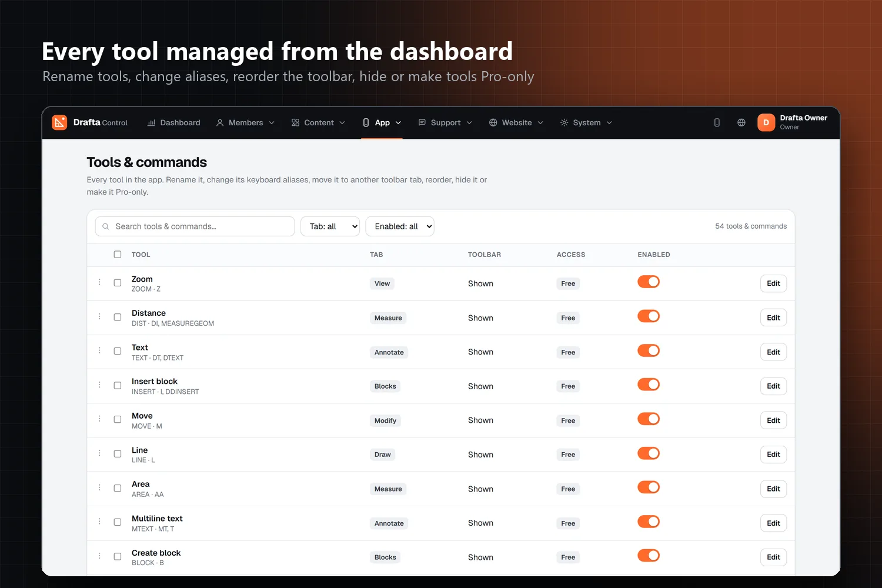Click the drag handle for Insert block row
The height and width of the screenshot is (588, 882).
click(99, 385)
